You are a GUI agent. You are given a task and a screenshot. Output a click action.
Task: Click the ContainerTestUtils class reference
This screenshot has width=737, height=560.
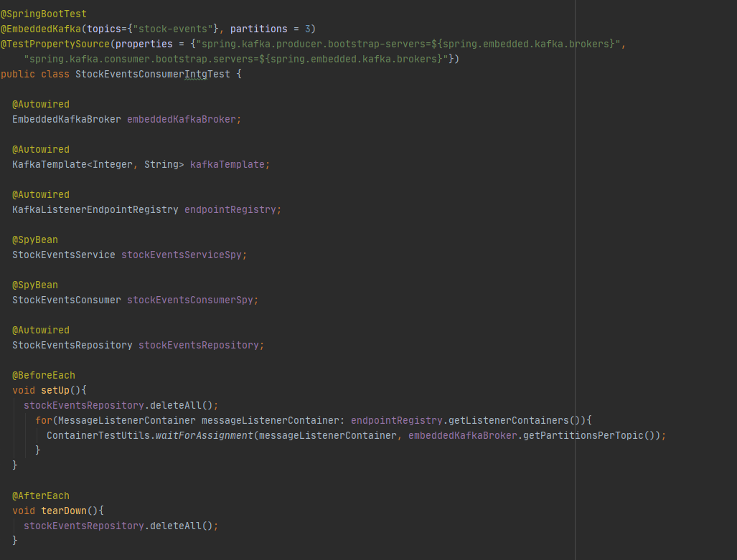[98, 435]
